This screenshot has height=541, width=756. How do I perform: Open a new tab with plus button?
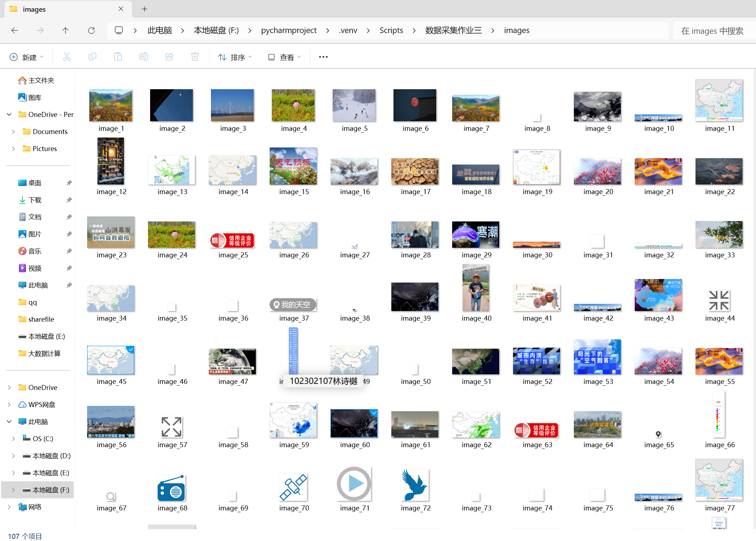tap(144, 9)
